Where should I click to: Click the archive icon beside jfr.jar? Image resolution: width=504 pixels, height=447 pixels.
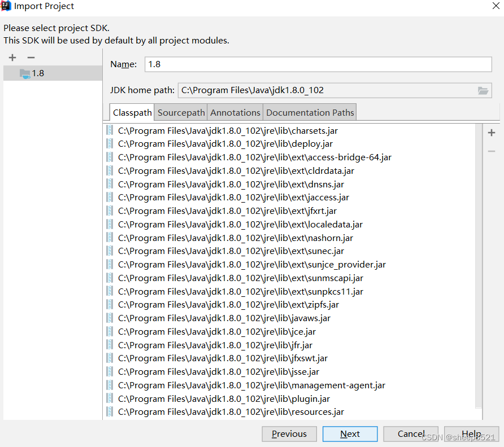(x=110, y=345)
